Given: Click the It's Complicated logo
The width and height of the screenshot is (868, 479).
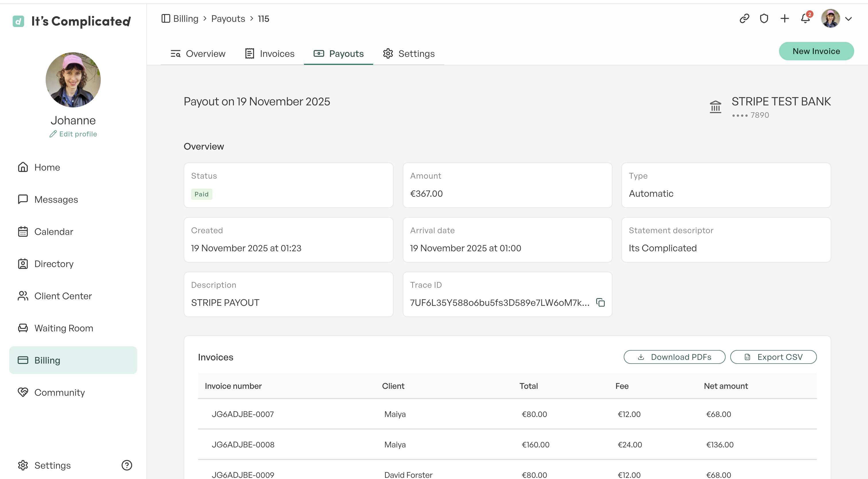Looking at the screenshot, I should 71,21.
